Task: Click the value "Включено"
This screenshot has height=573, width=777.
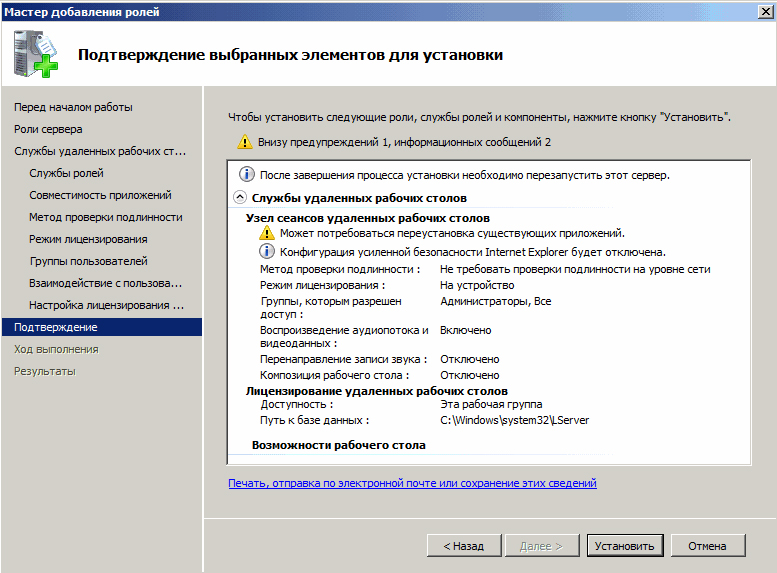Action: [x=465, y=330]
